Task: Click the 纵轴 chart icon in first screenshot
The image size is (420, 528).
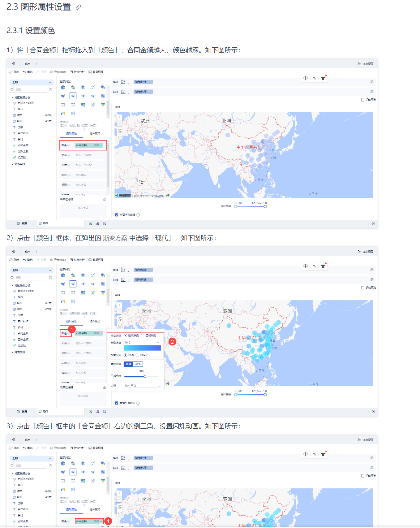Action: [123, 92]
